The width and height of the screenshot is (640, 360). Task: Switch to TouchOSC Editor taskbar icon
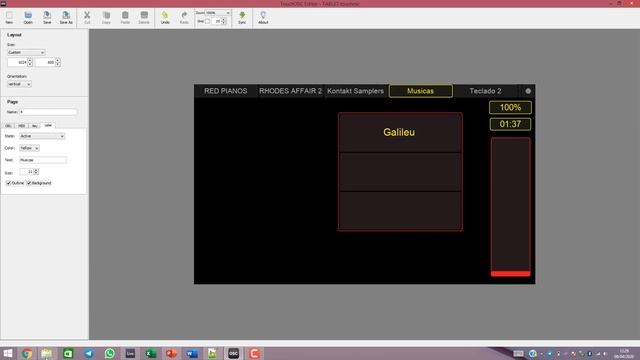(233, 353)
